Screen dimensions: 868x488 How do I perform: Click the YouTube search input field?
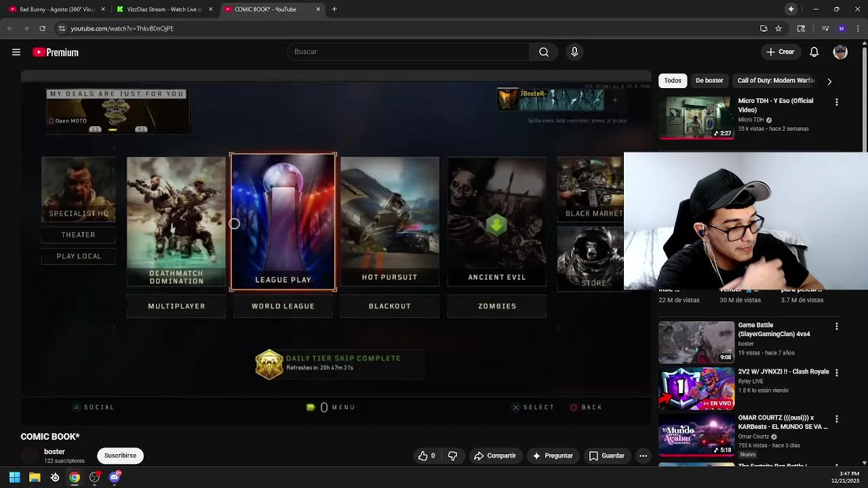[408, 52]
